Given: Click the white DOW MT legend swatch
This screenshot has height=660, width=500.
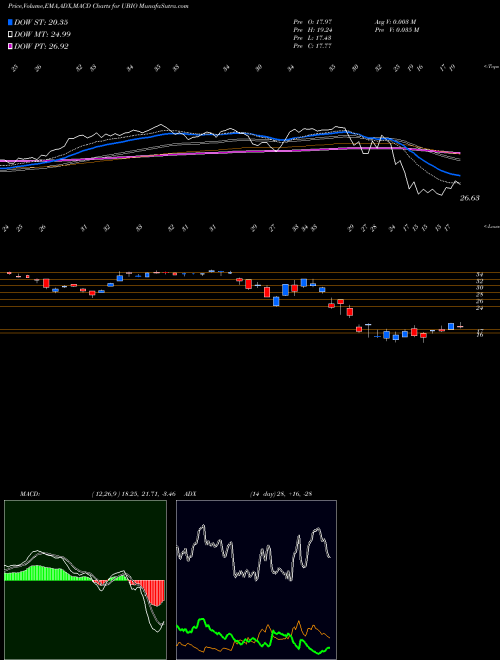Looking at the screenshot, I should pyautogui.click(x=10, y=35).
